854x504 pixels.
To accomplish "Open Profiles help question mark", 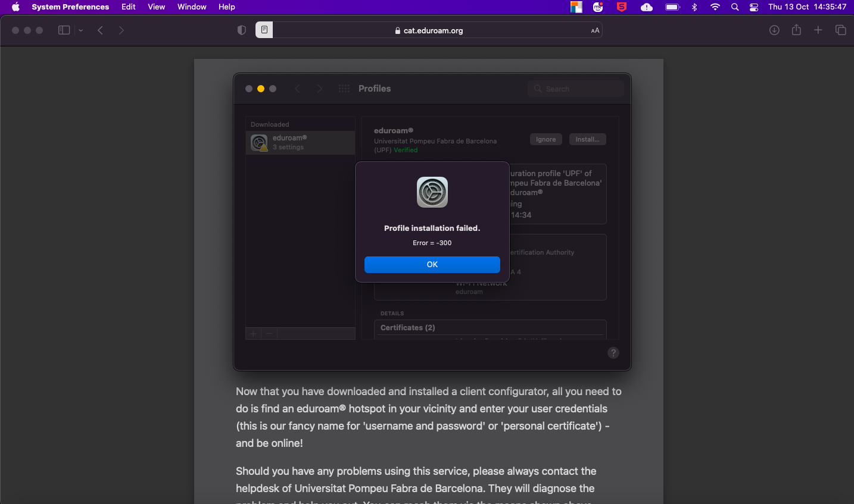I will coord(613,353).
